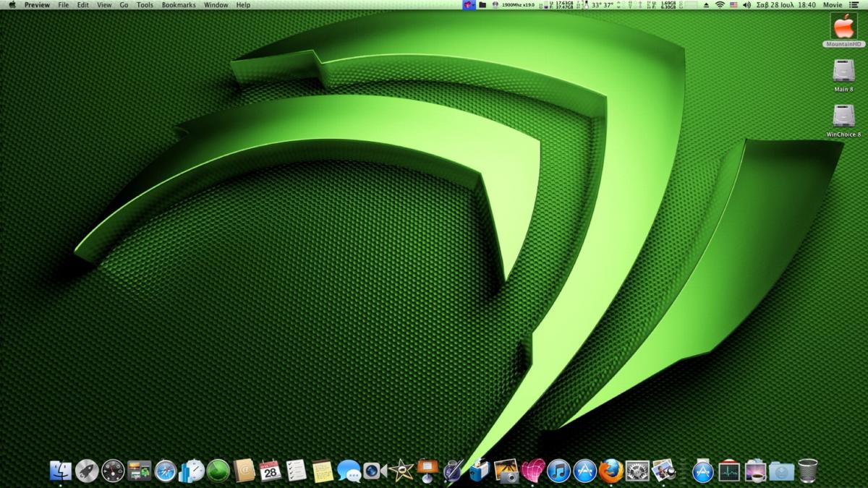This screenshot has width=868, height=488.
Task: Open the Wi-Fi status menu
Action: [720, 5]
